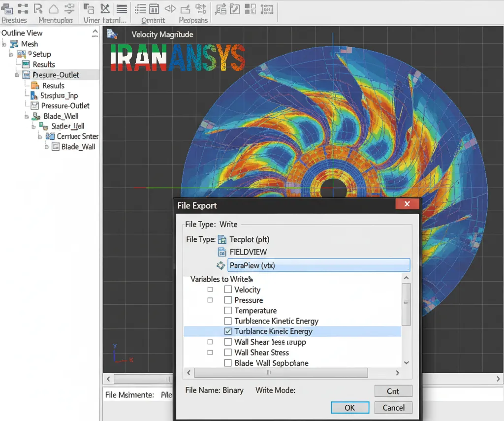This screenshot has width=504, height=421.
Task: Close the File Export dialog
Action: click(407, 204)
